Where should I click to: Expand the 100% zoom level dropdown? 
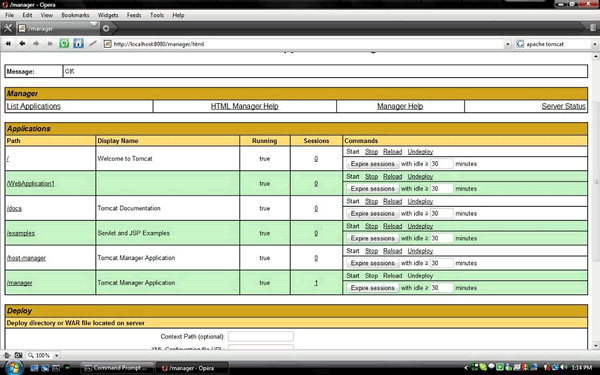click(x=56, y=355)
